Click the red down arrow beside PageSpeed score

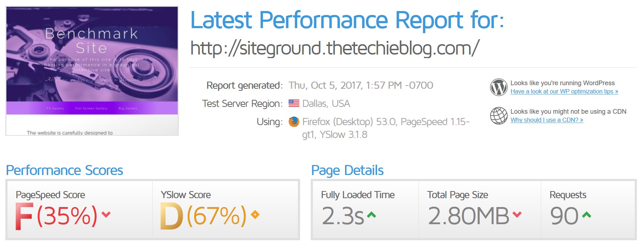[106, 215]
